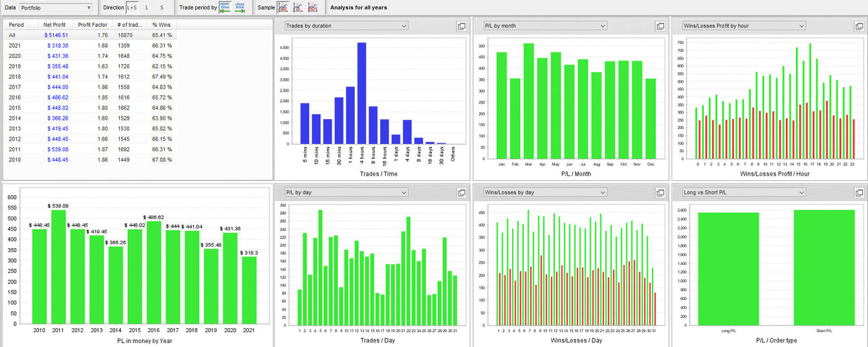This screenshot has height=347, width=868.
Task: Select L+S direction toggle
Action: pyautogui.click(x=132, y=7)
